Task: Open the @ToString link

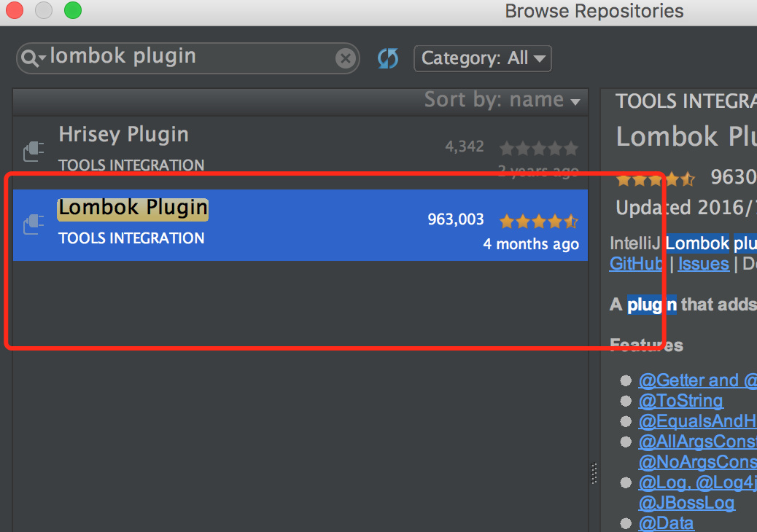Action: coord(680,400)
